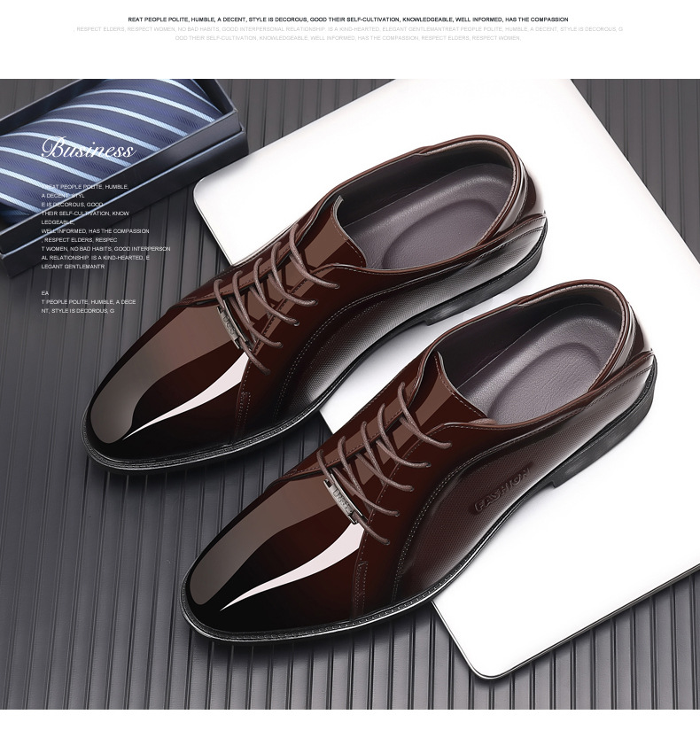Click the top headline starting "REAT PEOPLE POLITE"
Image resolution: width=700 pixels, height=730 pixels.
(348, 19)
